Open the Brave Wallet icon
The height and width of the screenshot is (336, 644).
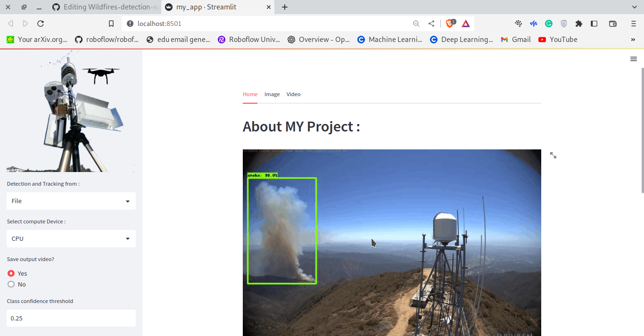pos(612,23)
